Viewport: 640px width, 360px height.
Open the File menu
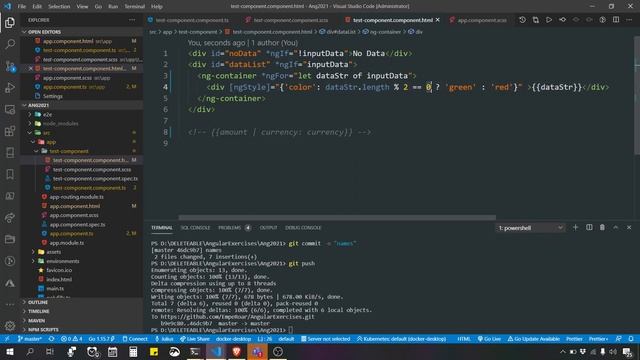pyautogui.click(x=22, y=7)
